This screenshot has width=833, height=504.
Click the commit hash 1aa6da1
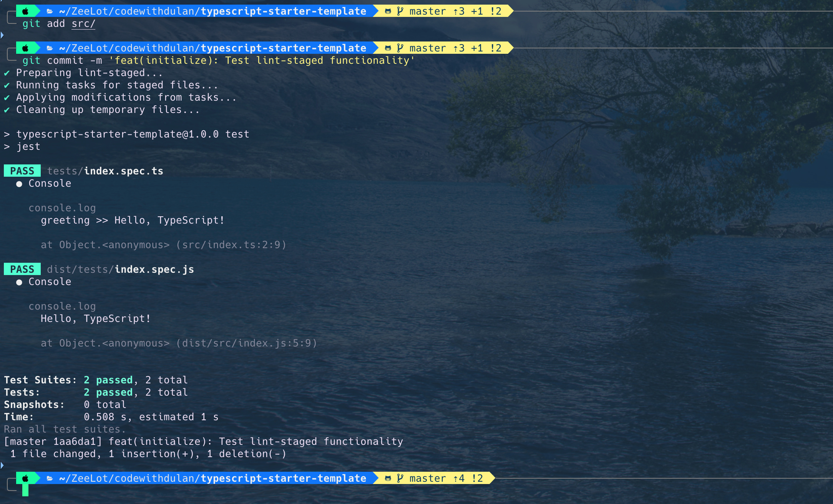(x=75, y=441)
